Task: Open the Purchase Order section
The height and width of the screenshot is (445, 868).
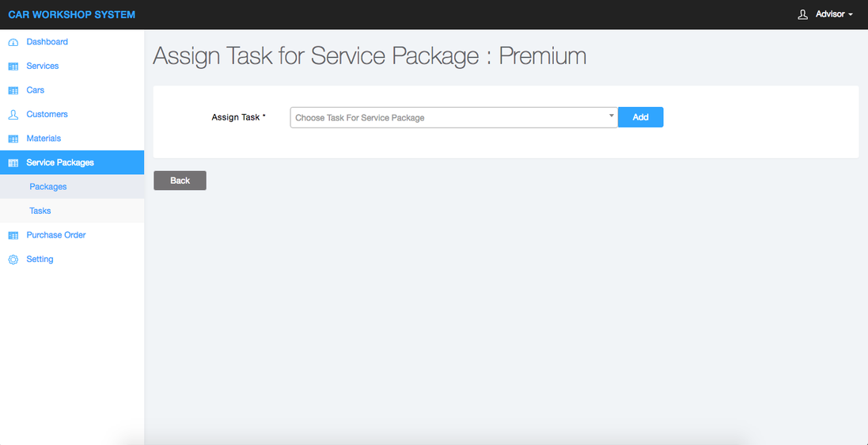Action: point(55,235)
